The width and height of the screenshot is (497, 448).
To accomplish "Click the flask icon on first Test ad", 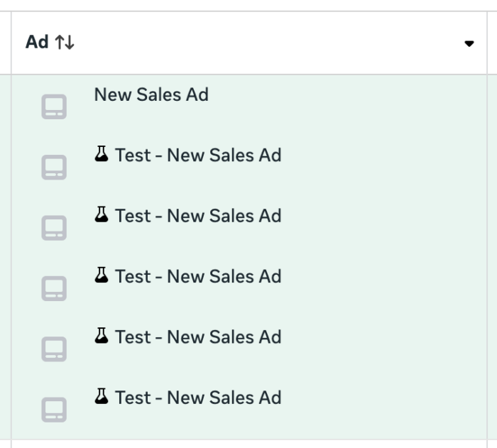I will pos(102,154).
